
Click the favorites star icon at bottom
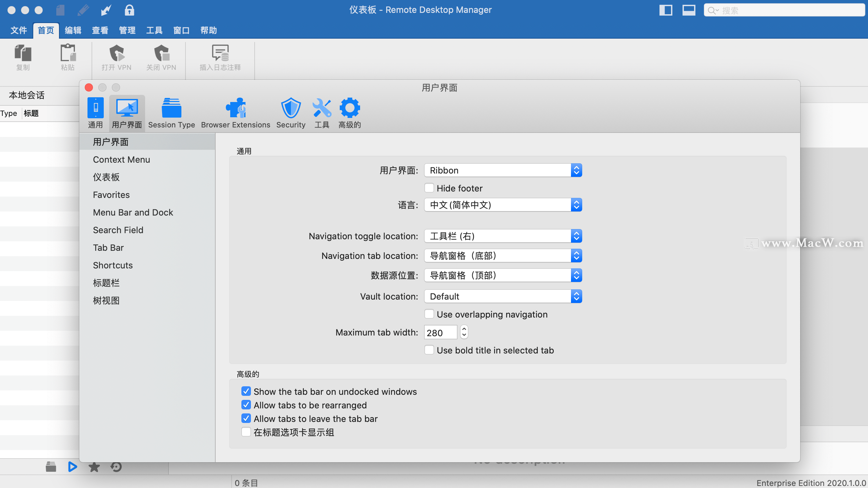[x=94, y=467]
